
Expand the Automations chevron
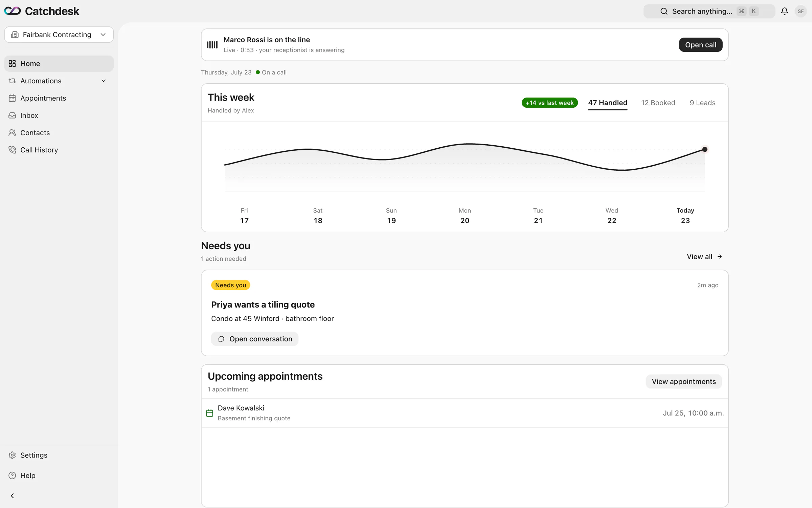pyautogui.click(x=104, y=81)
